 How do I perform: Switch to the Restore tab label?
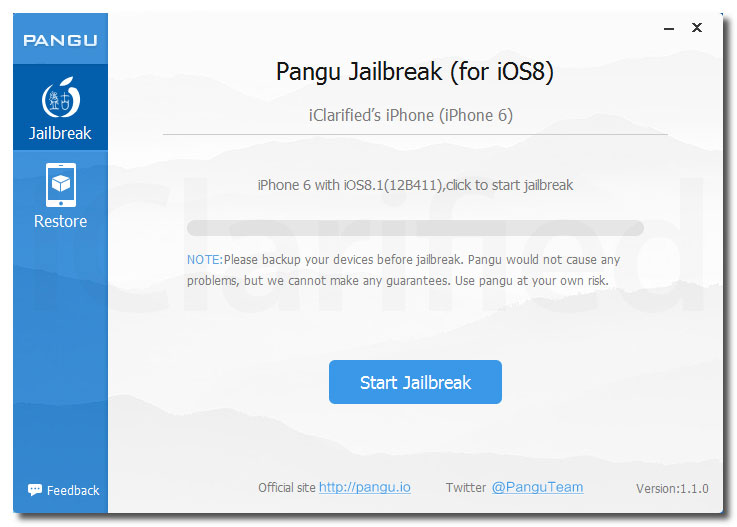60,221
